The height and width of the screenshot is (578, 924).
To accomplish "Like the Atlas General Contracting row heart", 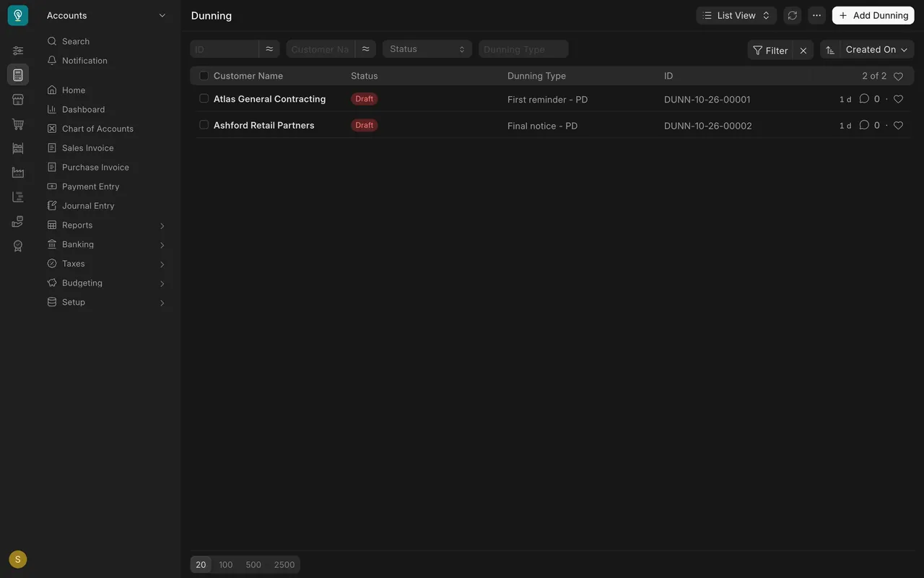I will click(x=898, y=99).
